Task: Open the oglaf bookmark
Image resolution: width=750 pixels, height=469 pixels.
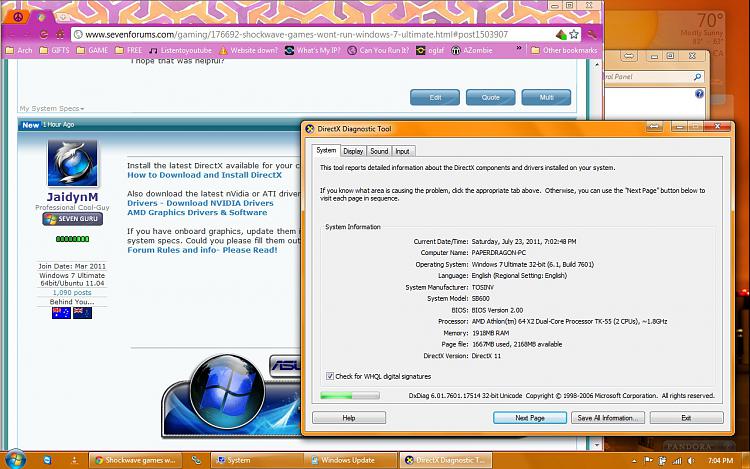Action: (430, 50)
